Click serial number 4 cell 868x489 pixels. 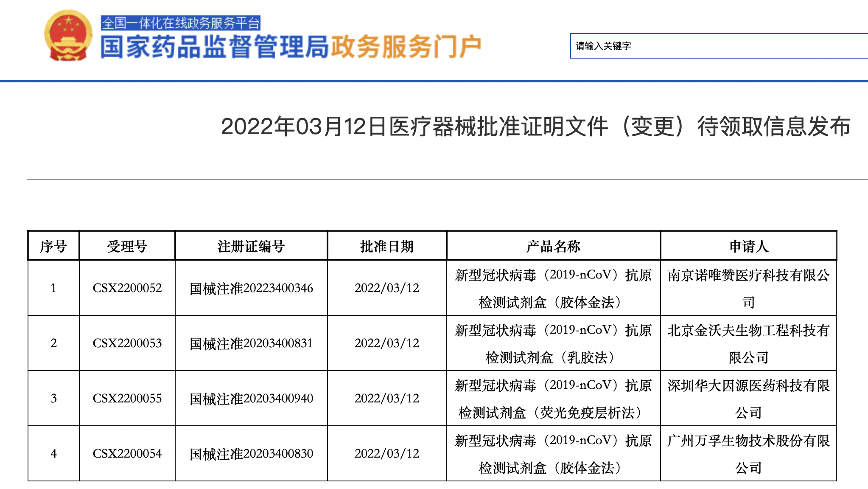53,453
